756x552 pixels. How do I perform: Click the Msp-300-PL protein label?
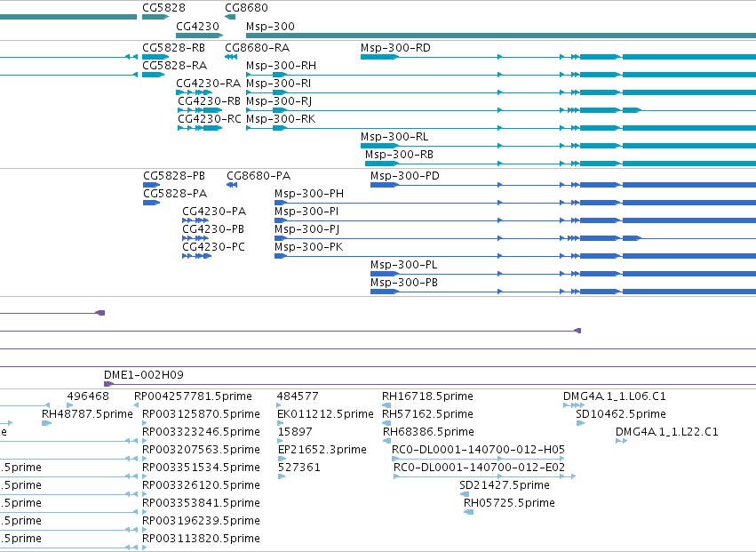(x=404, y=266)
